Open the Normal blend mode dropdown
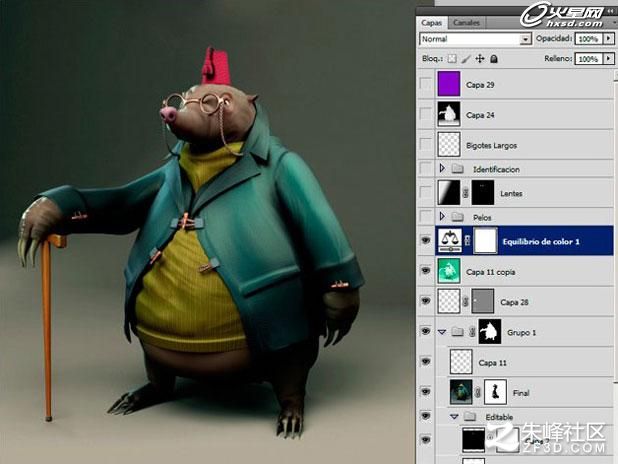Viewport: 618px width, 464px height. pos(475,39)
